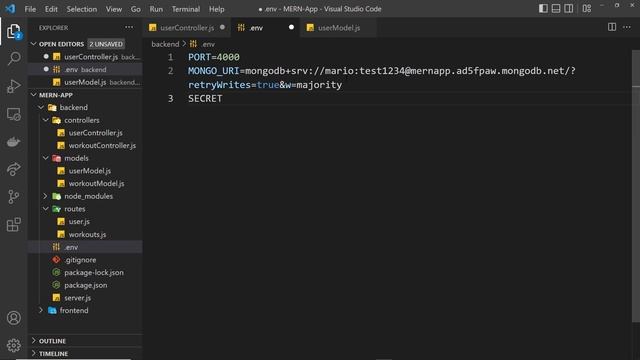Screen dimensions: 640x360
Task: Open the Selection menu
Action: click(82, 9)
